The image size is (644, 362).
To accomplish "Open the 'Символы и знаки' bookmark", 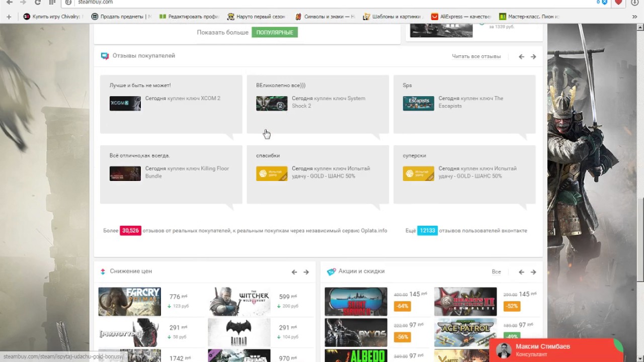I will click(x=325, y=17).
